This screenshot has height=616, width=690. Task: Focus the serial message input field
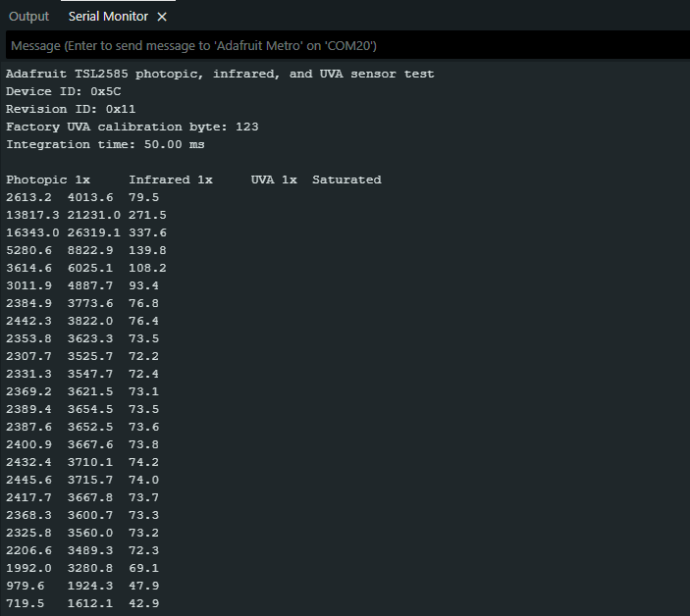pyautogui.click(x=347, y=45)
